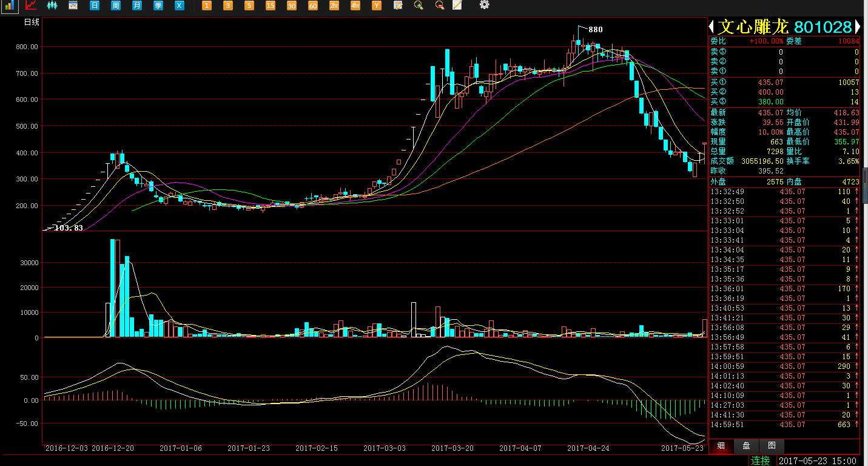868x466 pixels.
Task: Select weekly period 周 button
Action: click(x=115, y=5)
